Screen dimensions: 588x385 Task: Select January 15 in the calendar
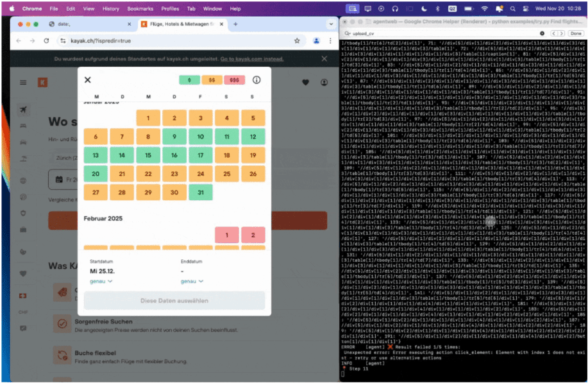(148, 155)
